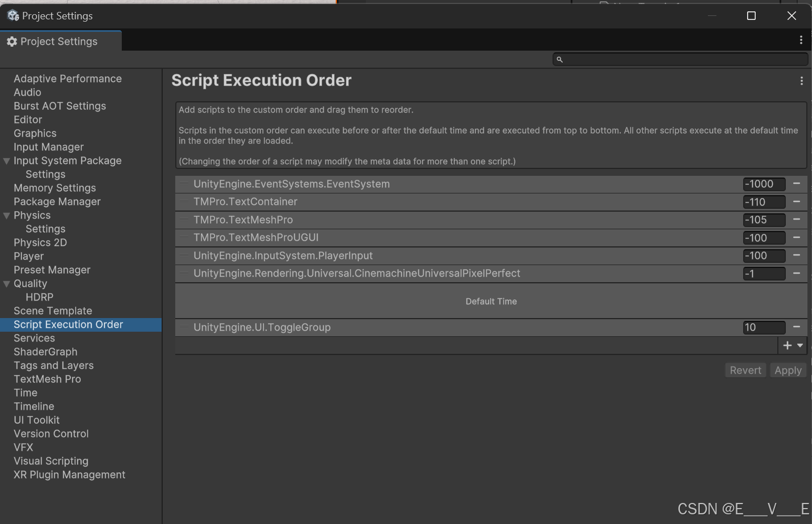Open Adaptive Performance settings

[68, 79]
